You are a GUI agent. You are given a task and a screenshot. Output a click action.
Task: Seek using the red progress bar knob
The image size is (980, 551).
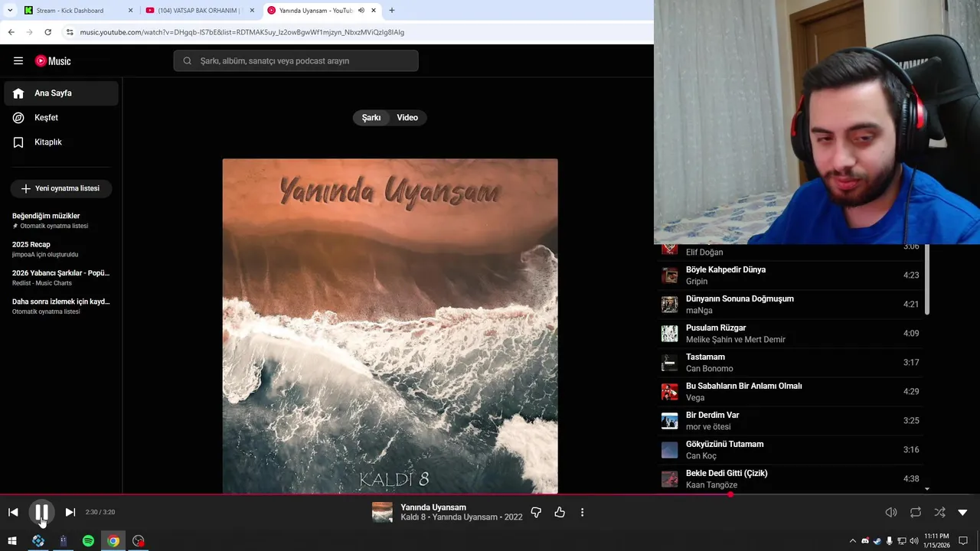tap(730, 494)
